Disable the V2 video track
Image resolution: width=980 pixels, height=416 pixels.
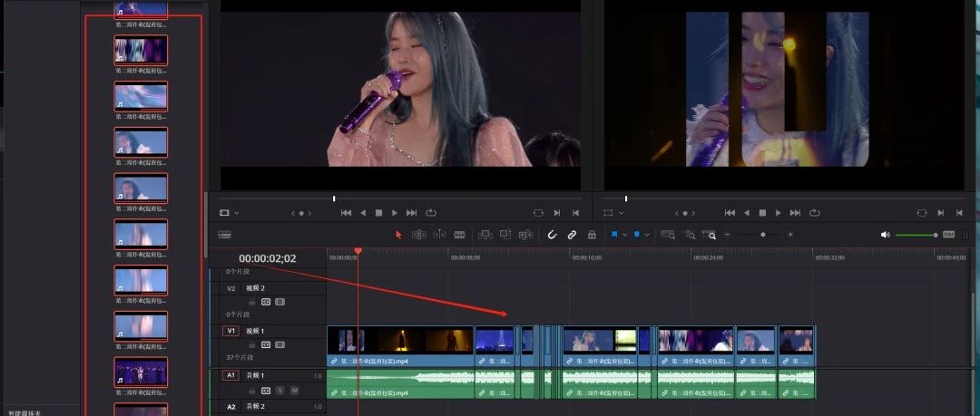point(280,302)
